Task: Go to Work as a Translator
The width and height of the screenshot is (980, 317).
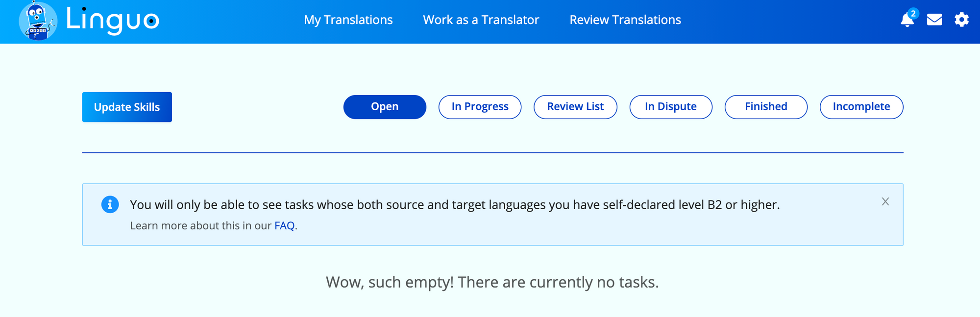Action: [481, 20]
